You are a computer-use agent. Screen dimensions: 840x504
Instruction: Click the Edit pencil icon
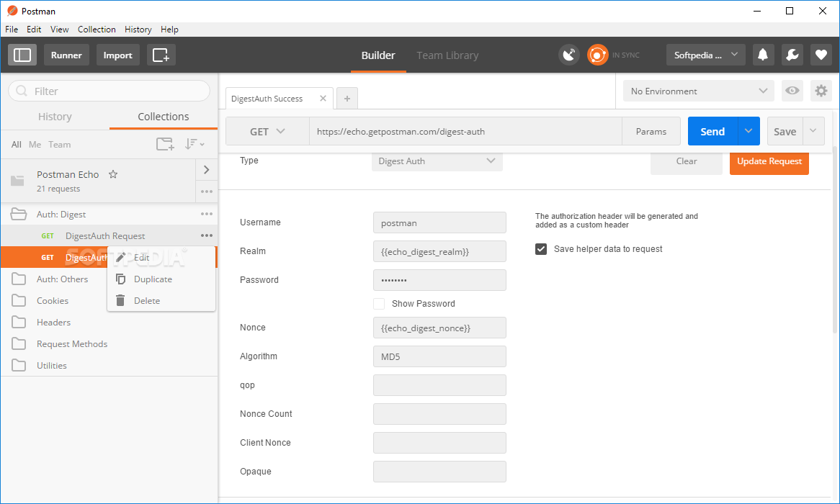120,258
